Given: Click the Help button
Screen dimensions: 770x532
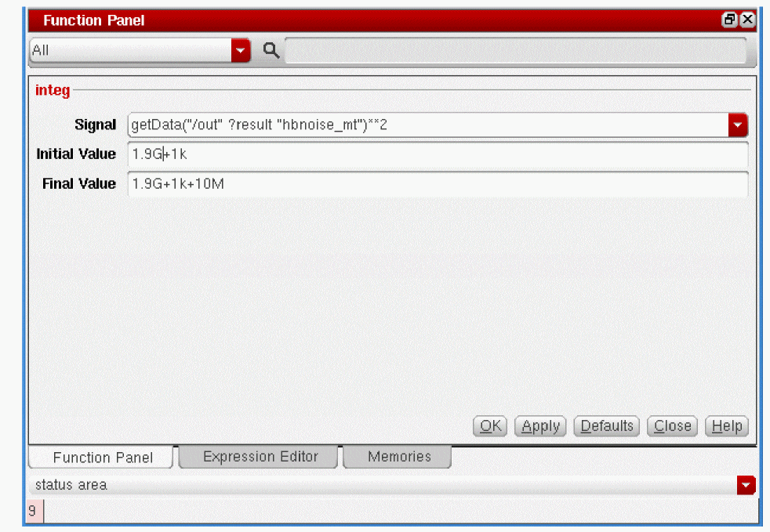Looking at the screenshot, I should tap(727, 426).
